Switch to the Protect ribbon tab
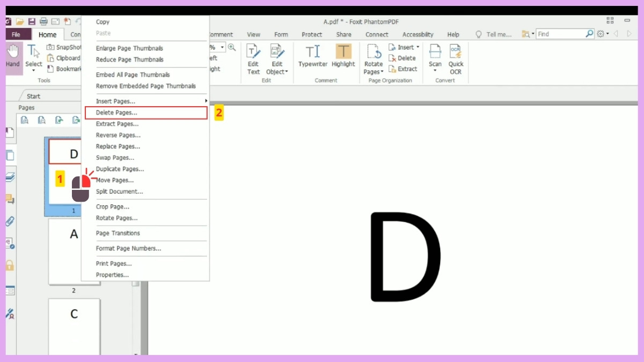The height and width of the screenshot is (362, 644). point(311,34)
